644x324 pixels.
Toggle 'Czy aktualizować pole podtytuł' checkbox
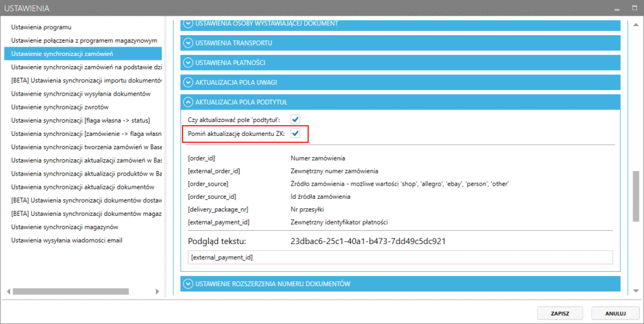[x=295, y=119]
